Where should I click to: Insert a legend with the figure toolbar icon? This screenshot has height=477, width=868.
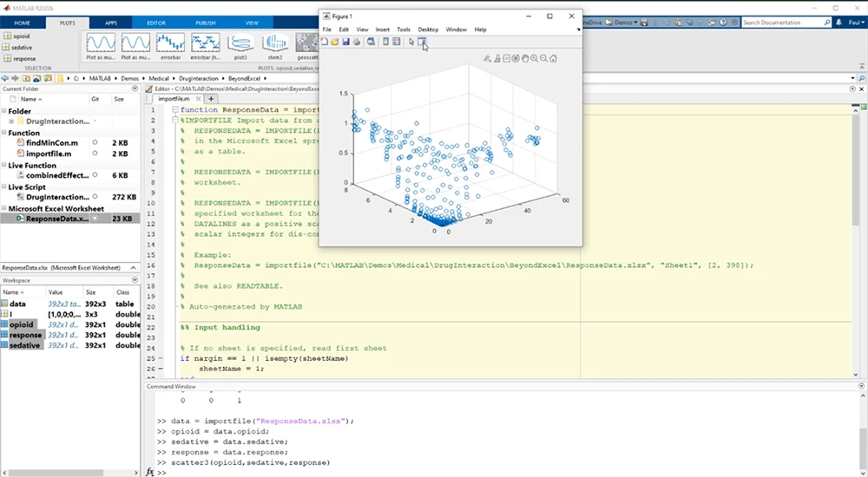click(x=397, y=42)
